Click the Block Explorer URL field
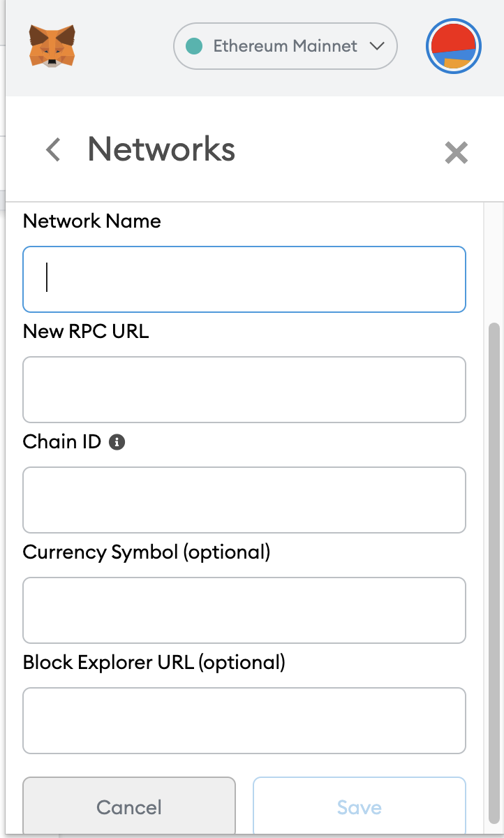The image size is (504, 838). click(x=244, y=721)
